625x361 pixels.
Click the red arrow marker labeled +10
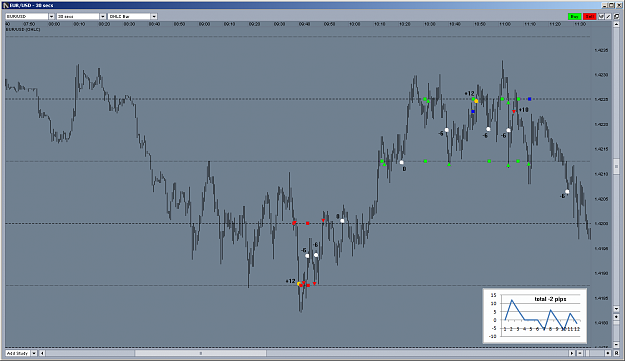pos(514,112)
